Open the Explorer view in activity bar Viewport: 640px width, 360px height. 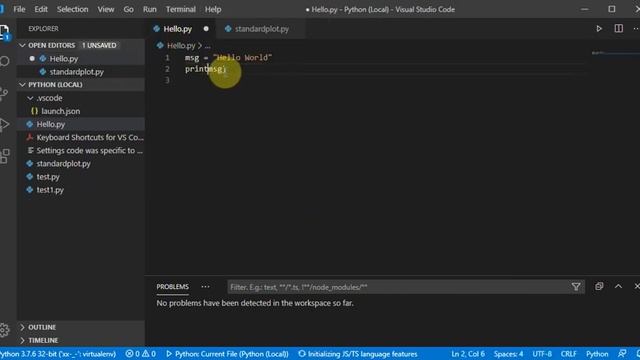coord(5,32)
